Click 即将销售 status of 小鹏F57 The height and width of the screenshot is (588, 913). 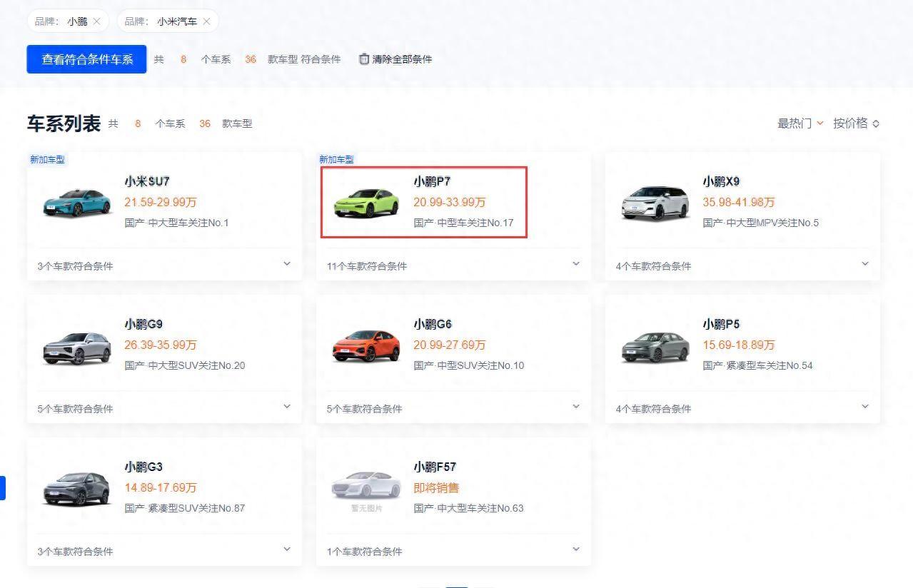click(x=436, y=487)
